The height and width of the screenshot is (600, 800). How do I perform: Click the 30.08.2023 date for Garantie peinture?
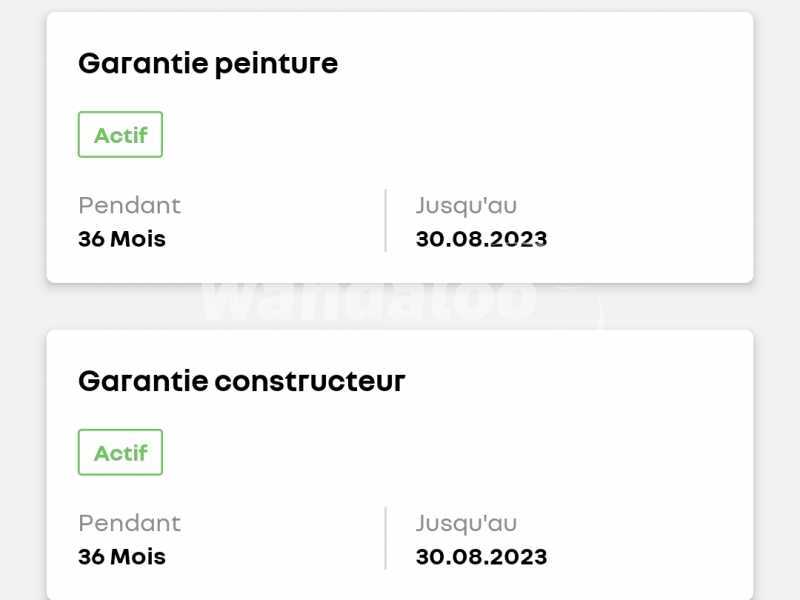click(x=481, y=239)
